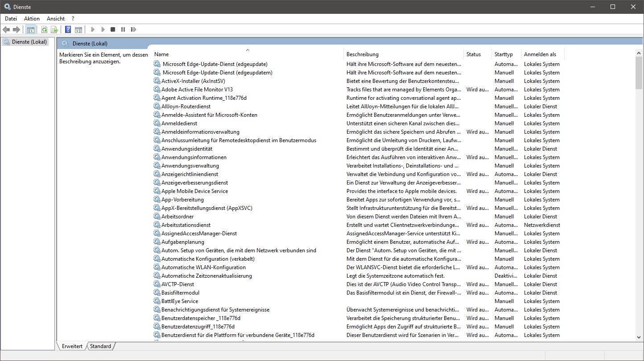Viewport: 644px width, 361px height.
Task: Click the Restart service toolbar icon
Action: point(133,29)
